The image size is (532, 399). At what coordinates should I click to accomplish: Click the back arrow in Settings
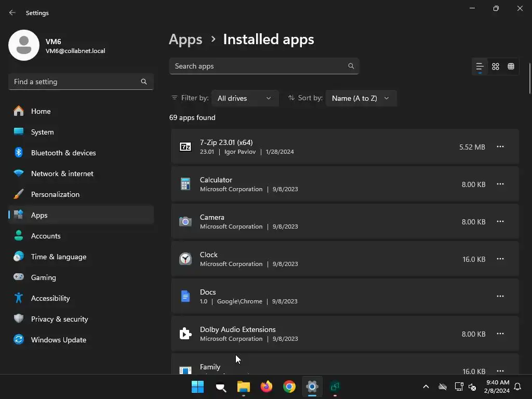coord(12,13)
